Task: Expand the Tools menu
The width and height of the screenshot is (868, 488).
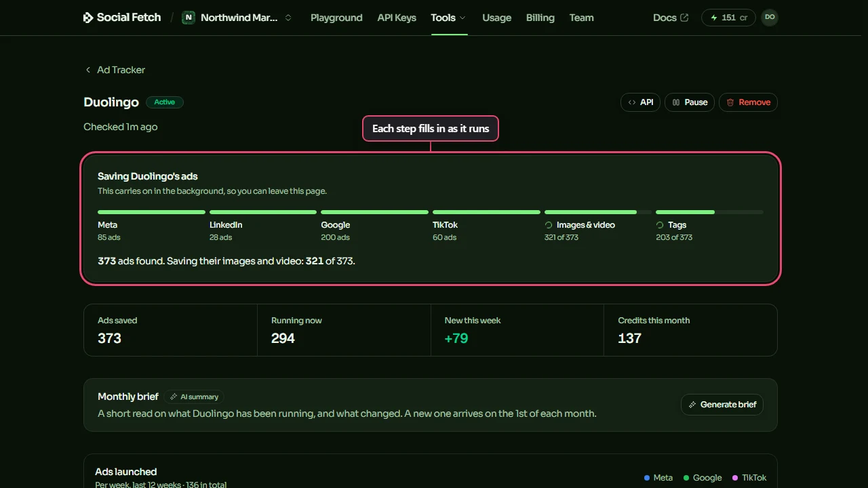Action: pyautogui.click(x=448, y=18)
